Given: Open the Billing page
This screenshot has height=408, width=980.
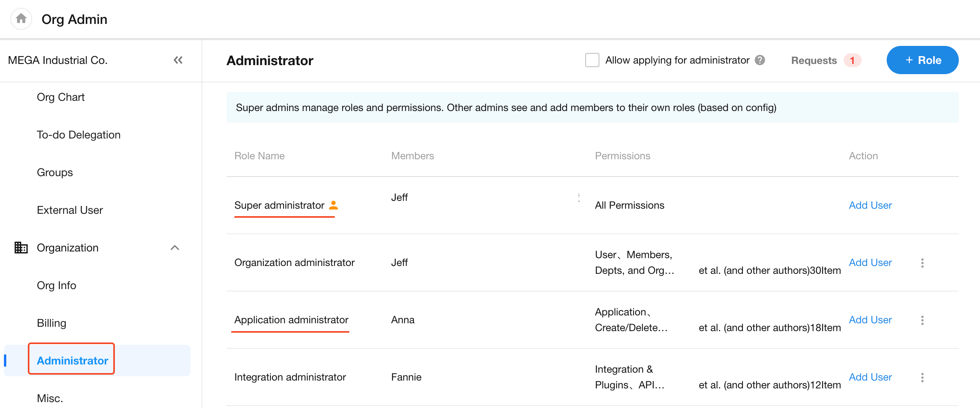Looking at the screenshot, I should click(x=51, y=323).
